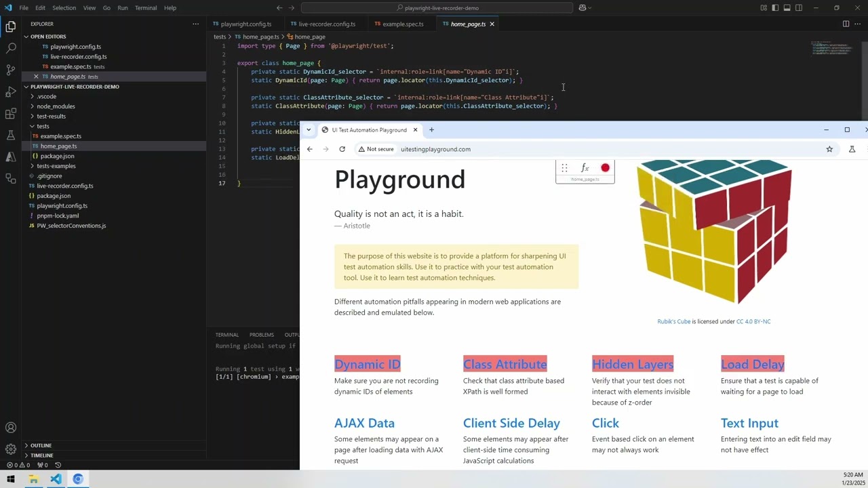Viewport: 868px width, 488px height.
Task: Open the Class Attribute link
Action: pos(505,364)
